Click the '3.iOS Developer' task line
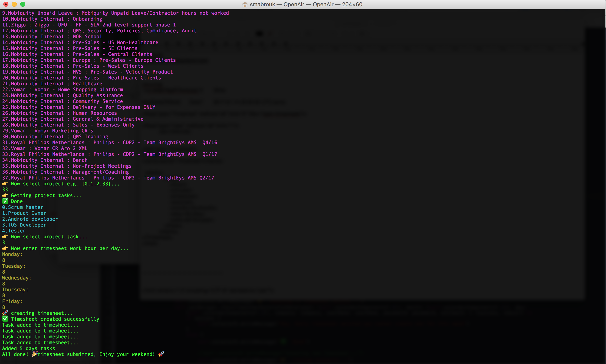This screenshot has width=606, height=364. (24, 225)
